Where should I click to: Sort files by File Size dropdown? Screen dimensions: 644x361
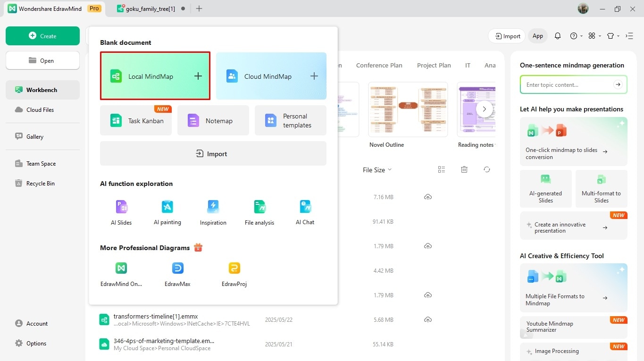[377, 170]
